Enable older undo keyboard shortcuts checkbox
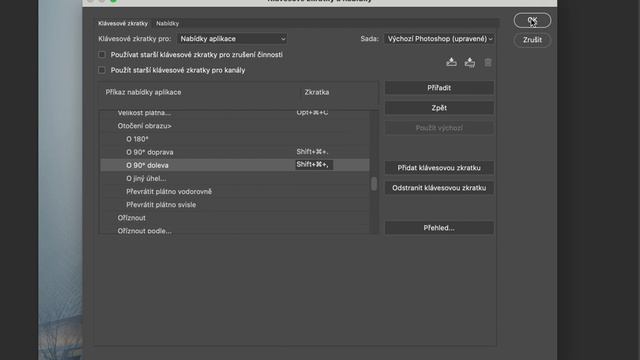 [102, 54]
